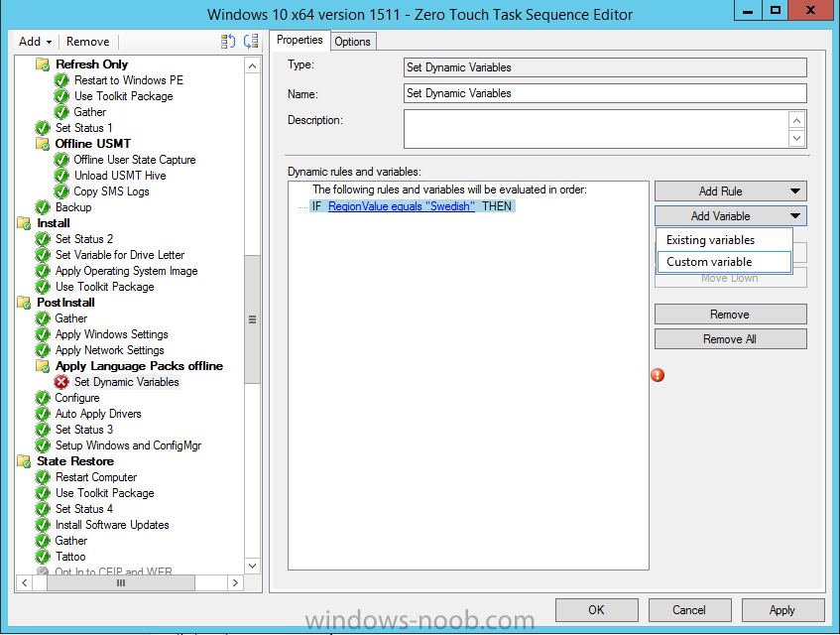This screenshot has width=840, height=635.
Task: Click the check icon beside Copy SMS Logs
Action: click(x=61, y=191)
